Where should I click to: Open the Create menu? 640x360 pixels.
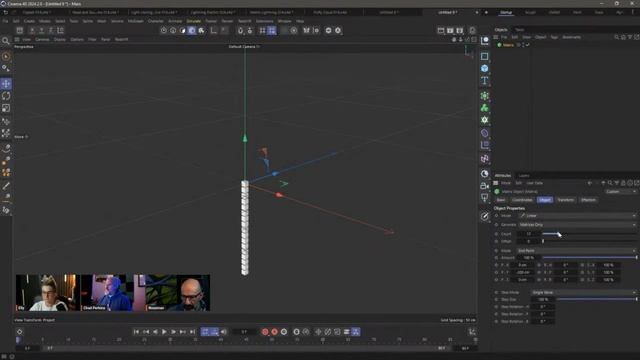[x=29, y=21]
